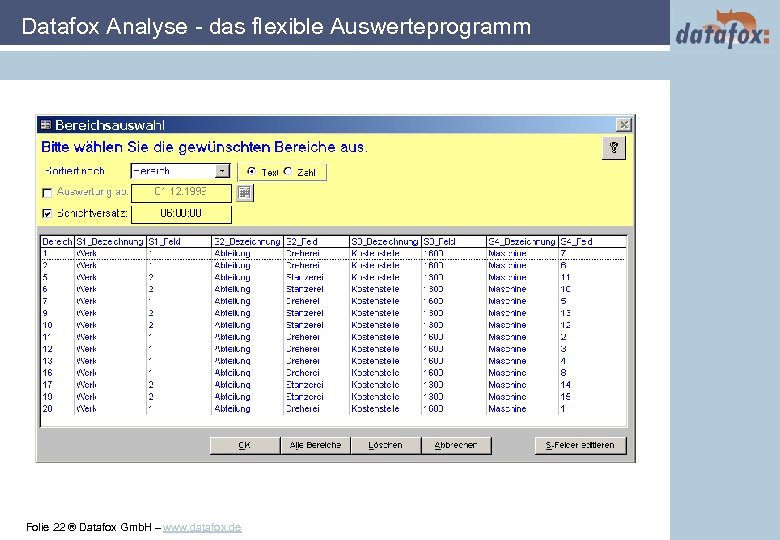
Task: Select the row with Bereich 17
Action: coord(333,385)
